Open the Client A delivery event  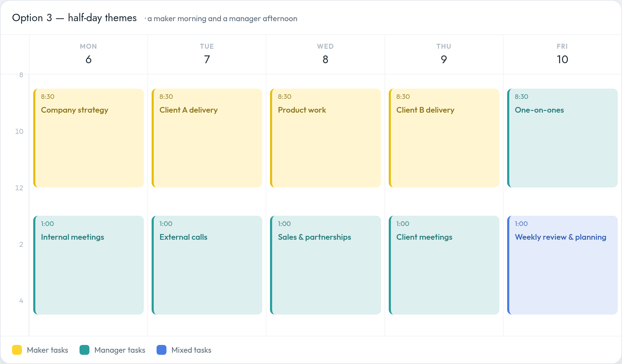[207, 138]
